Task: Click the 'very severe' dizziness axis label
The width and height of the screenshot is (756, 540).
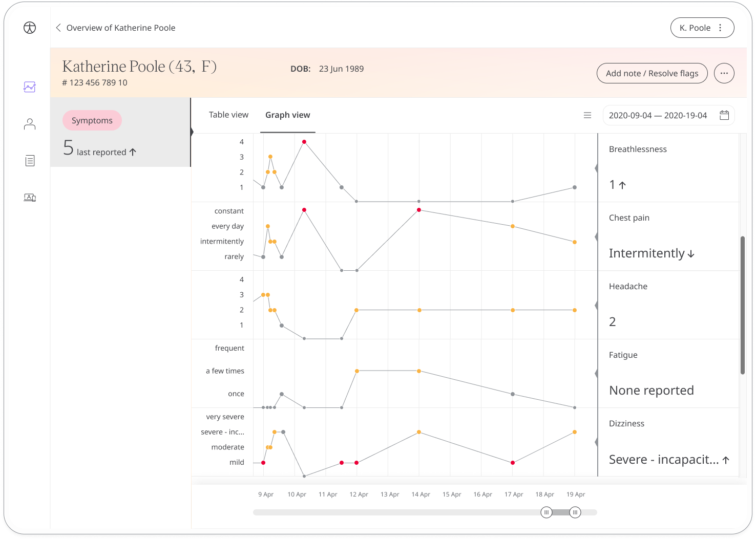Action: pyautogui.click(x=225, y=417)
